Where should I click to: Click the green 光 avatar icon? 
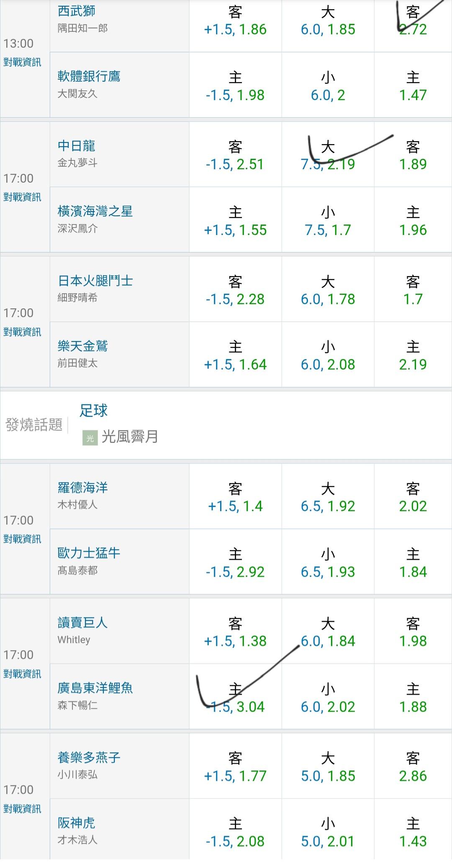pyautogui.click(x=90, y=438)
